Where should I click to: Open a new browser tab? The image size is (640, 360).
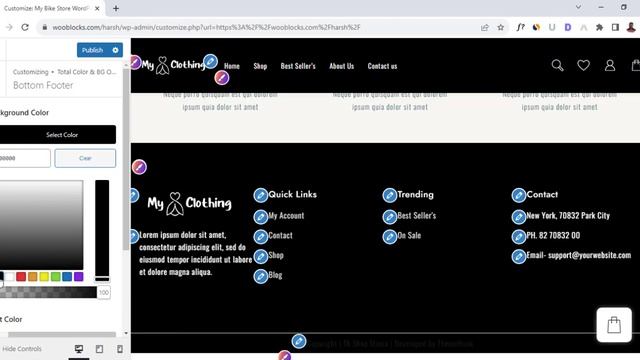point(116,8)
